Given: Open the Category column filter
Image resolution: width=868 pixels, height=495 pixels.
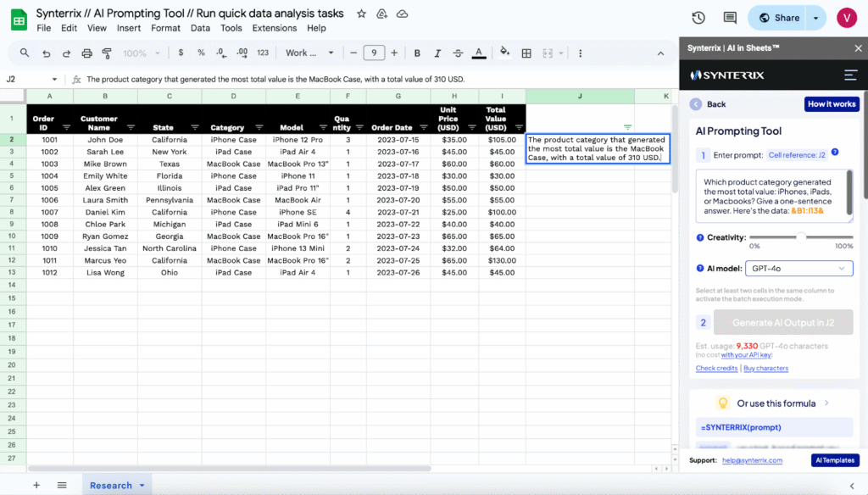Looking at the screenshot, I should (x=259, y=127).
